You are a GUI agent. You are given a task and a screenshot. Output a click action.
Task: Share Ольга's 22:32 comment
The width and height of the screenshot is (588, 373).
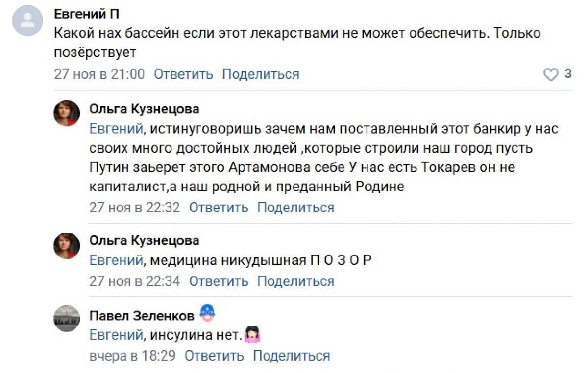click(x=295, y=208)
